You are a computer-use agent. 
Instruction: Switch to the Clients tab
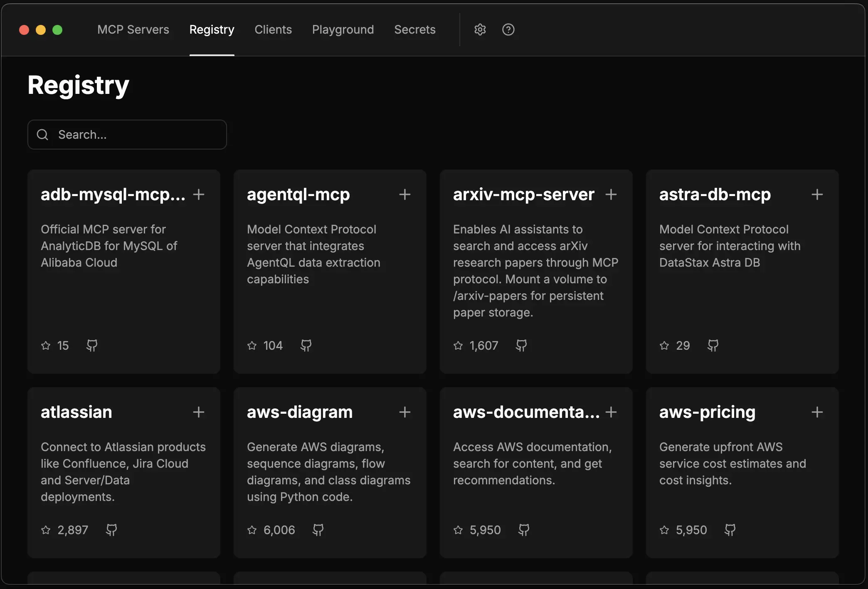point(273,29)
